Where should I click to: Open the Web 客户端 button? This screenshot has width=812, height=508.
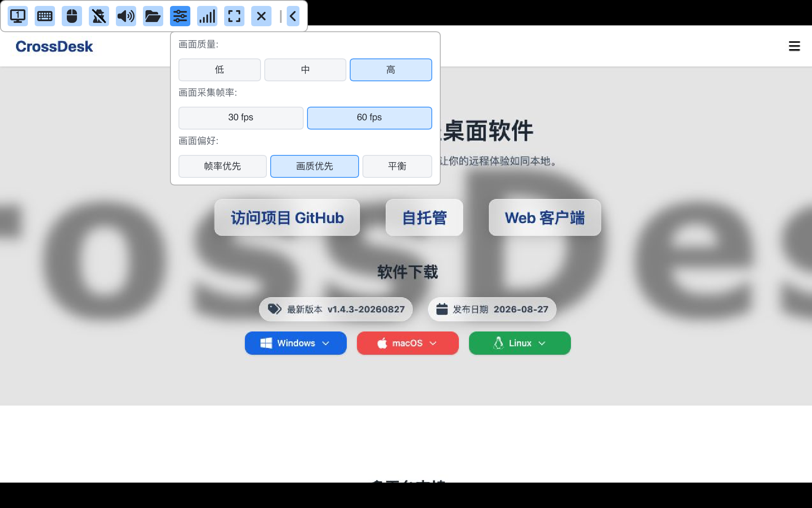pos(545,218)
